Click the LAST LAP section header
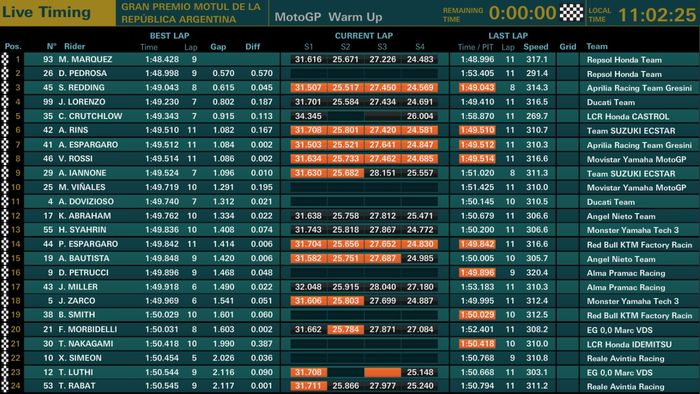Viewport: 700px width, 394px height. tap(508, 36)
